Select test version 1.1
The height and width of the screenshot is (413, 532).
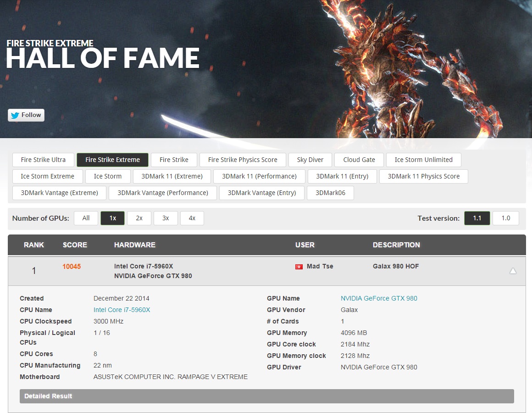click(477, 218)
